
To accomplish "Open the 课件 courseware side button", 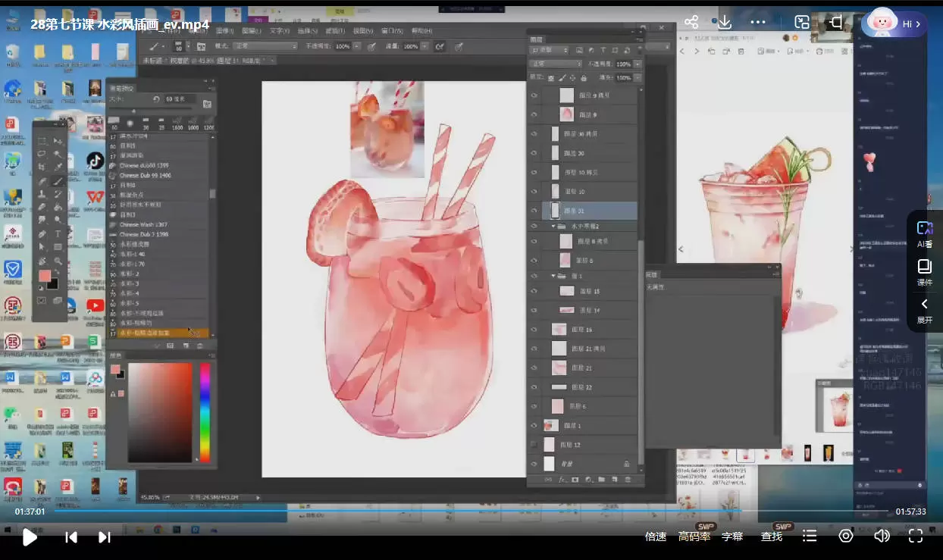I will (x=925, y=272).
